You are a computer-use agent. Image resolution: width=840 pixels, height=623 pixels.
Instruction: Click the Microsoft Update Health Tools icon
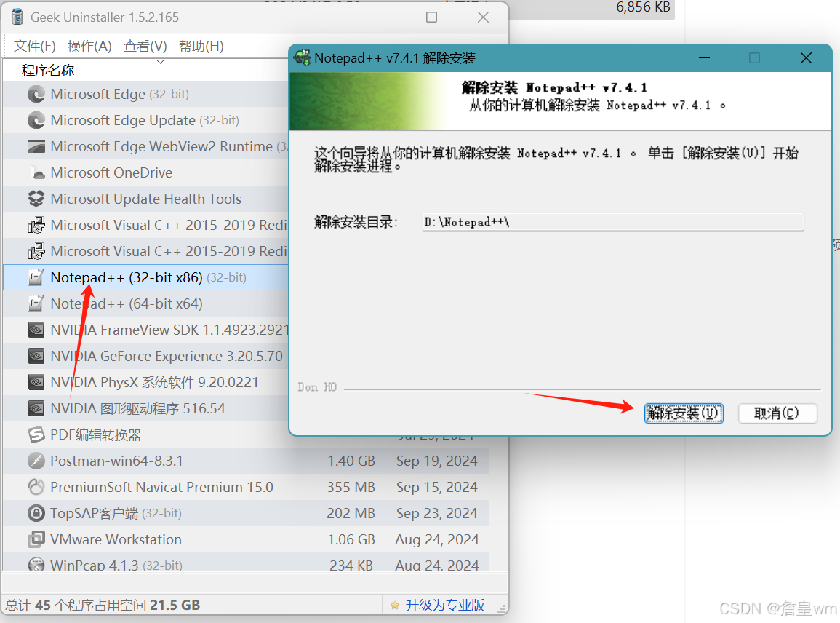tap(36, 199)
